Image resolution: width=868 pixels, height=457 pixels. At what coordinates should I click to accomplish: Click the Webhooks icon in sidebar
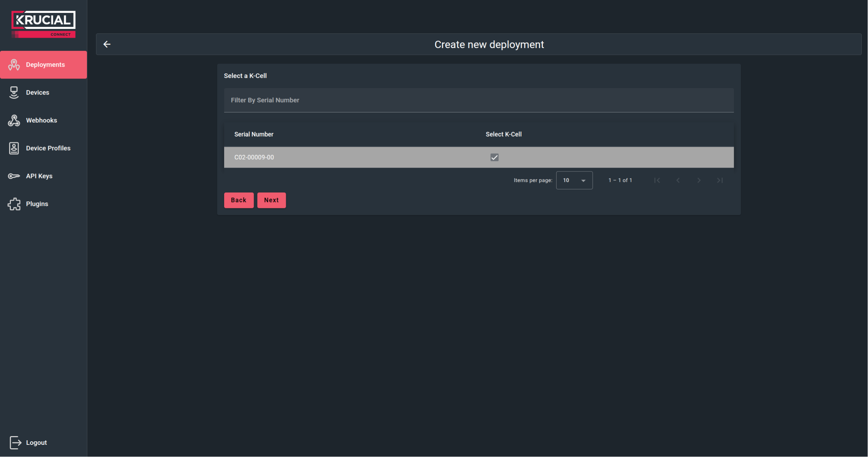pos(14,120)
